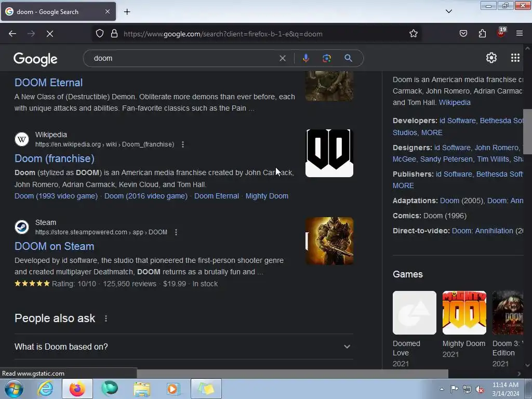The image size is (532, 399).
Task: Switch to Firefox taskbar button
Action: (77, 389)
